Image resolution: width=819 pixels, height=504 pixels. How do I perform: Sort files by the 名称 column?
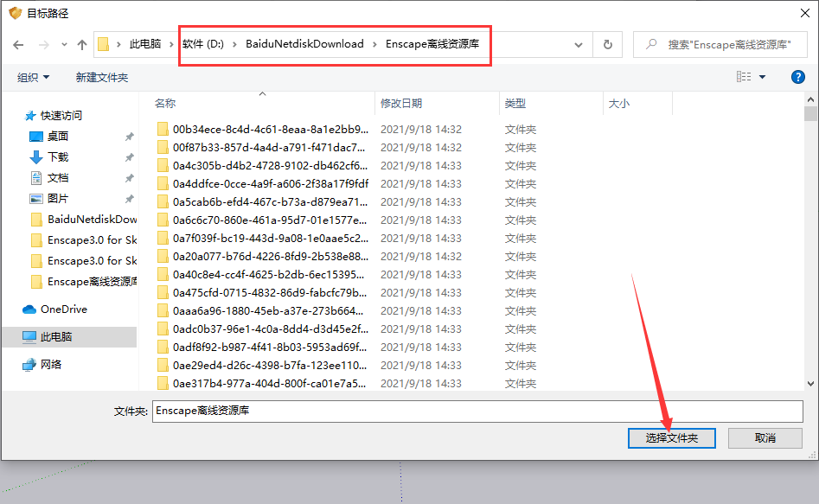click(164, 104)
